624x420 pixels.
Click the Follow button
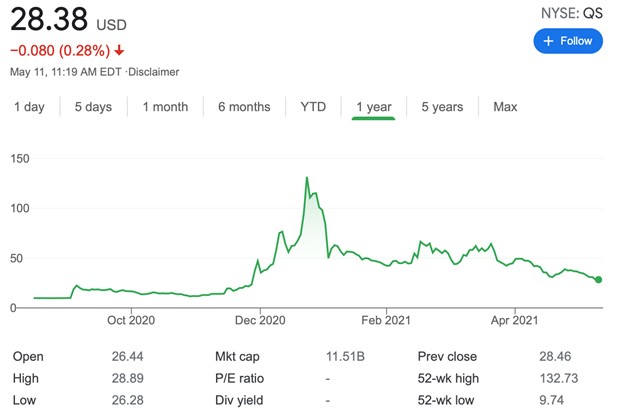tap(568, 41)
